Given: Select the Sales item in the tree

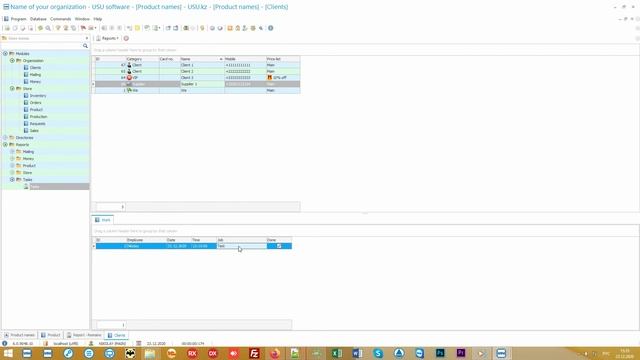Looking at the screenshot, I should tap(34, 131).
